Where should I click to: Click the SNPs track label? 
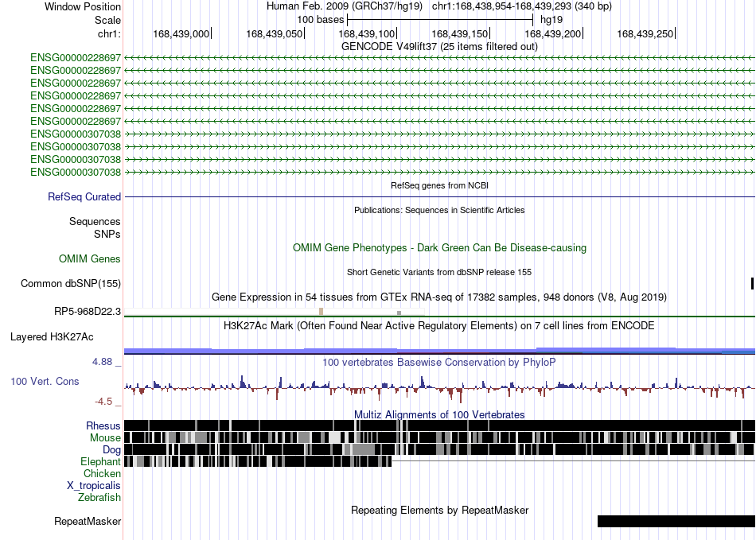coord(107,234)
